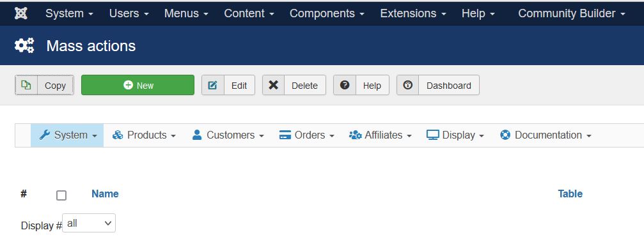Open the Community Builder menu

click(x=572, y=13)
